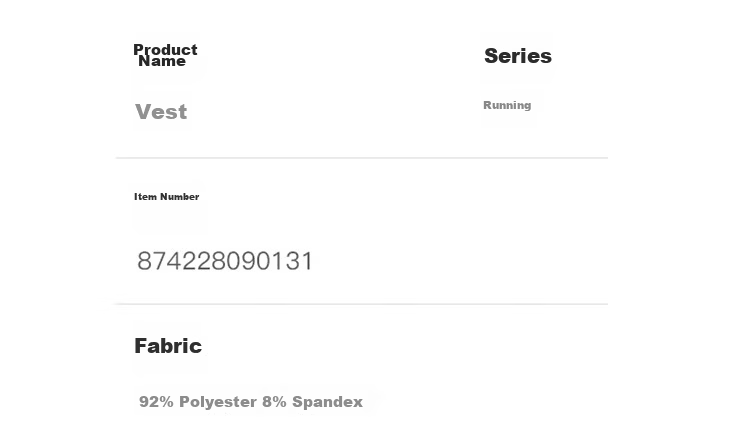The image size is (750, 426).
Task: Select the fabric composition text line
Action: tap(251, 402)
